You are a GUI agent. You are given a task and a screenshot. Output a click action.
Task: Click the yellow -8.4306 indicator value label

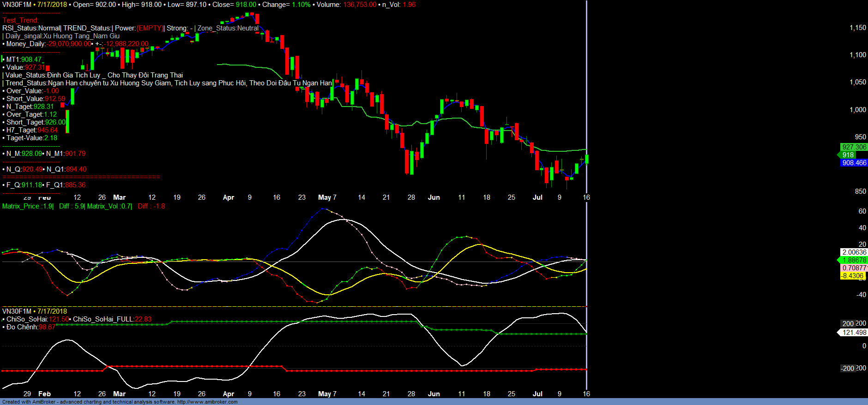point(852,276)
